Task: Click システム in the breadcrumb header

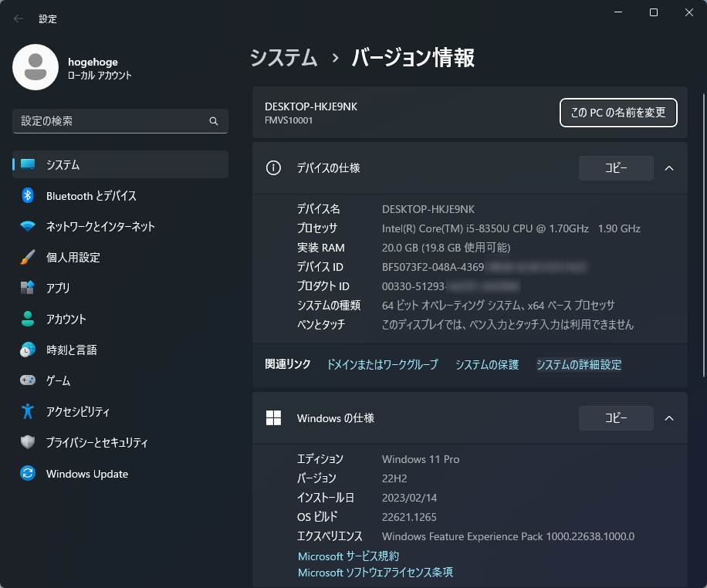Action: pyautogui.click(x=283, y=58)
